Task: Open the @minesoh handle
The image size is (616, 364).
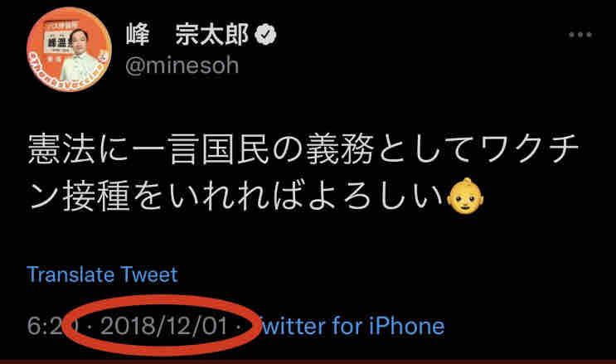Action: click(x=182, y=66)
